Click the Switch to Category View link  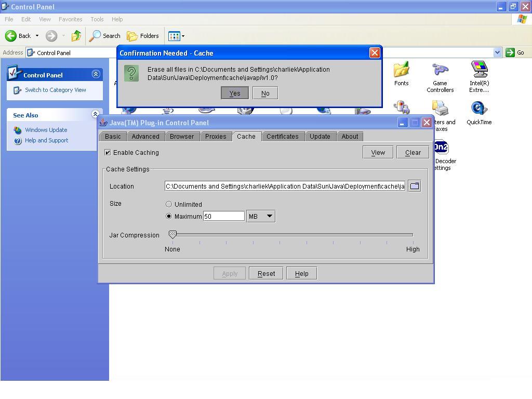[56, 90]
